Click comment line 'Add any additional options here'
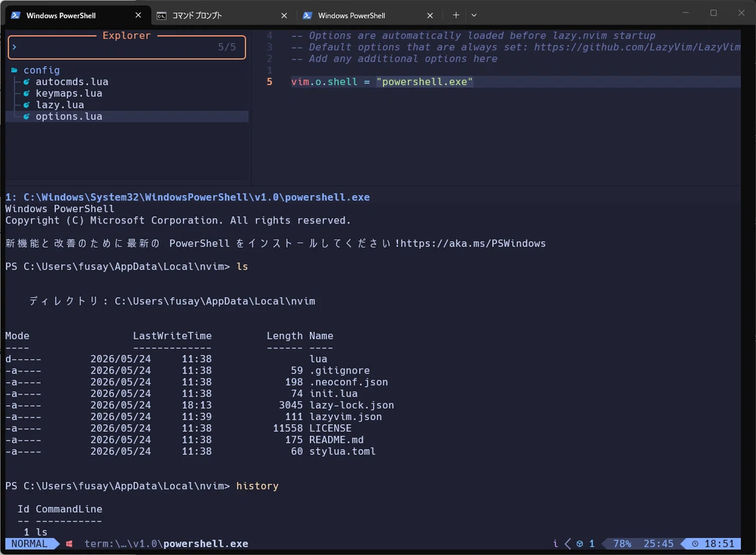The height and width of the screenshot is (555, 756). pyautogui.click(x=394, y=59)
